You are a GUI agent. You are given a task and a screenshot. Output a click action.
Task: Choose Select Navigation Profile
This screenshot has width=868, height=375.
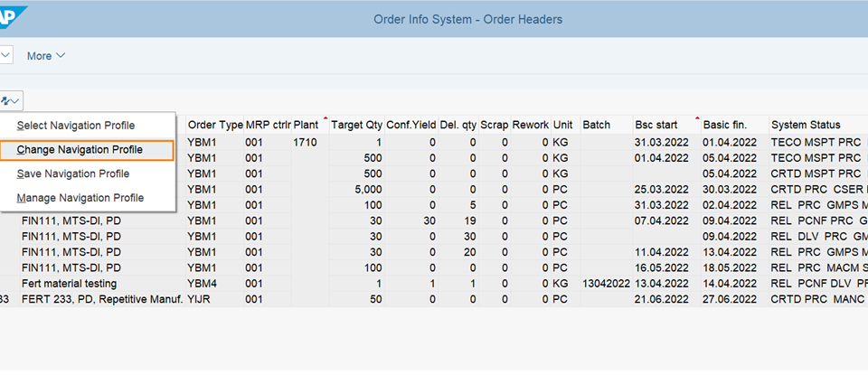pos(75,126)
